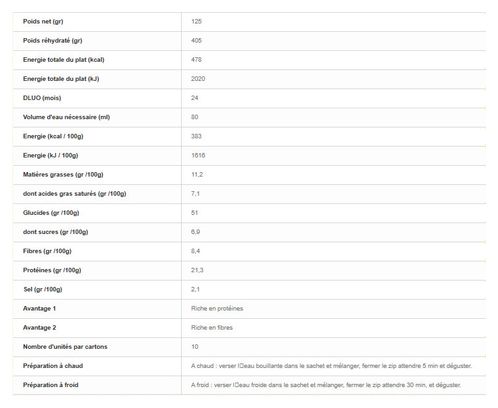The width and height of the screenshot is (498, 408).
Task: Click the 'Poids net (gr)' label
Action: click(x=43, y=22)
